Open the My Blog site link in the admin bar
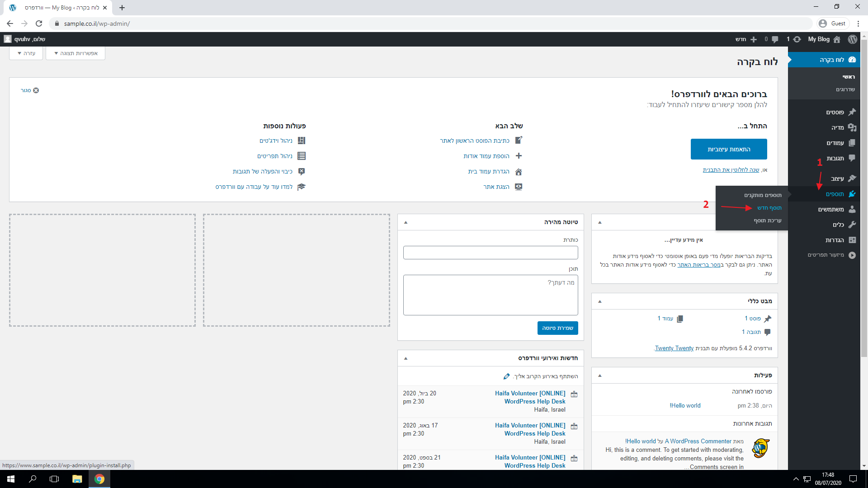This screenshot has width=868, height=488. point(824,39)
